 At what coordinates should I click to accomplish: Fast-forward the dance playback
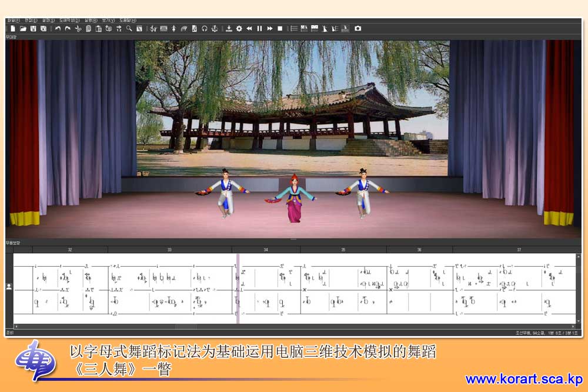tap(270, 28)
